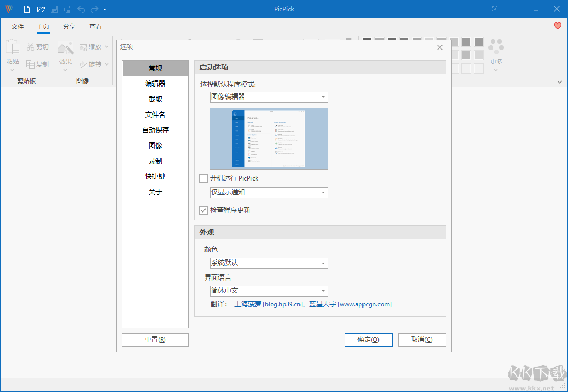568x392 pixels.
Task: Click the Copy (复制) button
Action: point(37,64)
